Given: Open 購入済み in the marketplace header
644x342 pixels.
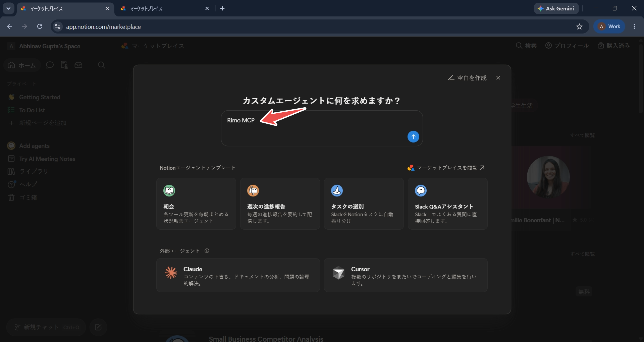Looking at the screenshot, I should 614,46.
